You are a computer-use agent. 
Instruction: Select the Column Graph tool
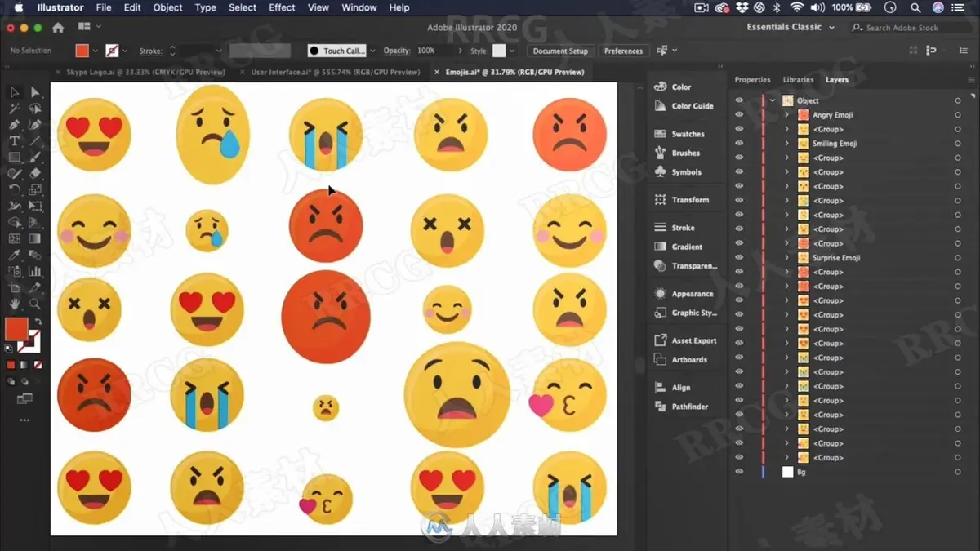(35, 272)
